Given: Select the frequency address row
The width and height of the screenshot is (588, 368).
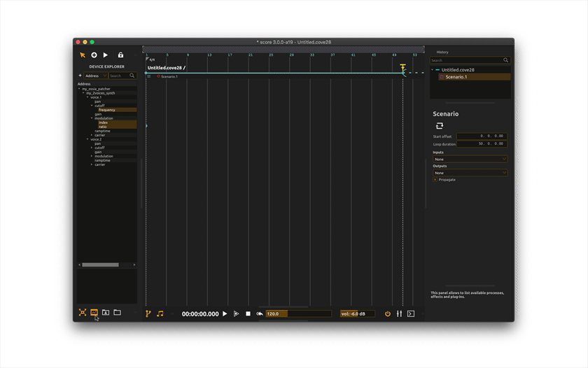Looking at the screenshot, I should (x=117, y=110).
